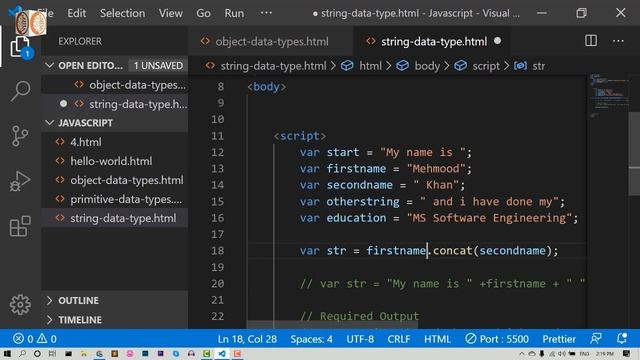Open the Search view in activity bar
640x360 pixels.
[x=20, y=91]
